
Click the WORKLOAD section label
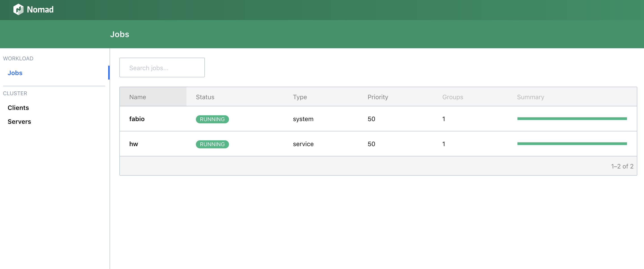(18, 59)
